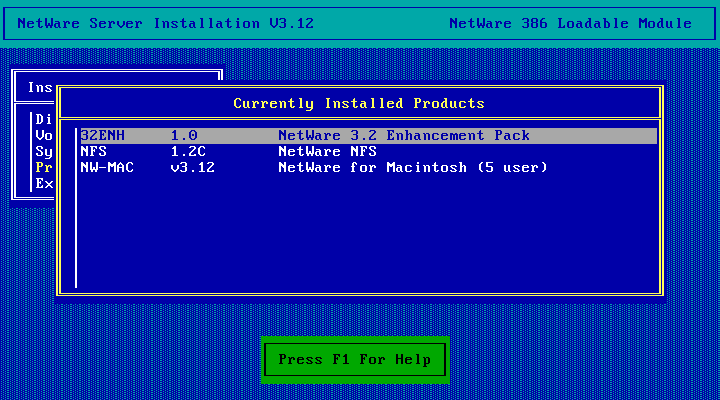Click version 1.0 of 32ENH
This screenshot has height=400, width=720.
pos(184,136)
